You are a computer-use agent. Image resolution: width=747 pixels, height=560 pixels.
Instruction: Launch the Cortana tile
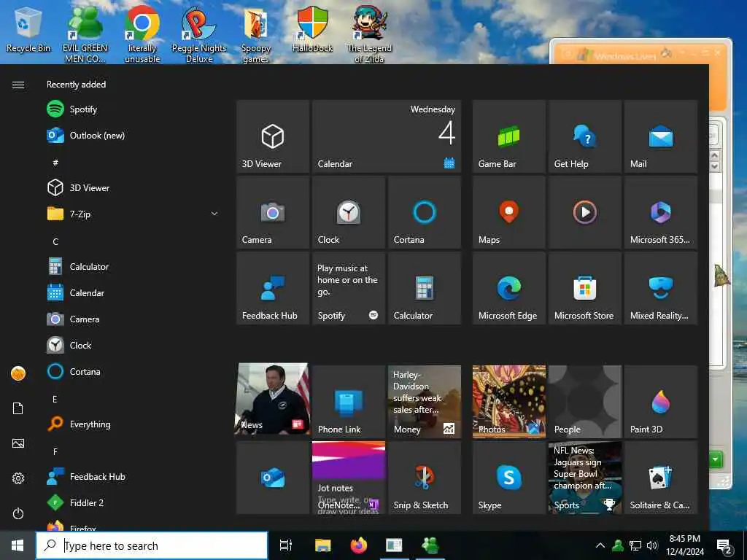[425, 212]
